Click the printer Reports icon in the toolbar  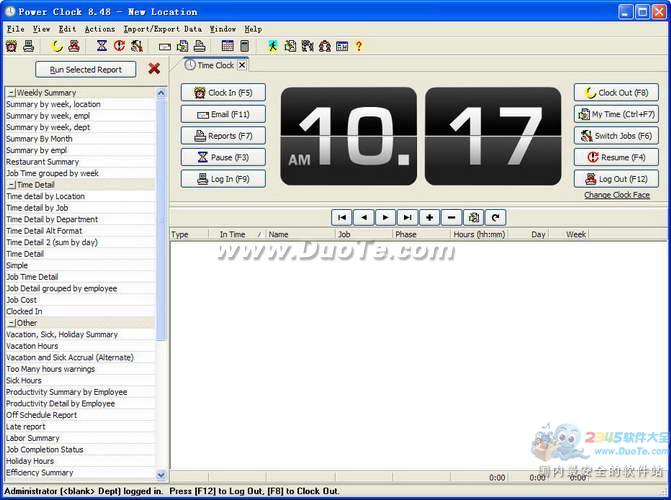coord(199,46)
